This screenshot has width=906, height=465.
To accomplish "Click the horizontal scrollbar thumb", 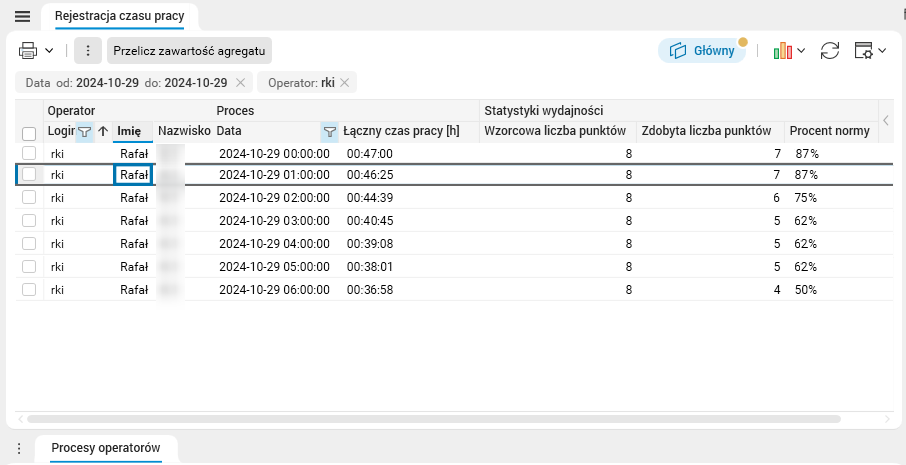I will pyautogui.click(x=433, y=419).
